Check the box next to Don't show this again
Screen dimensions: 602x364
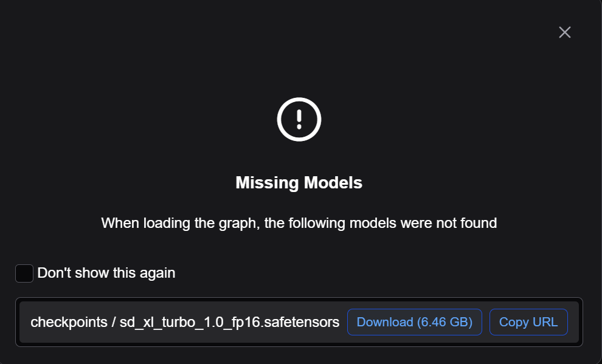(x=24, y=273)
